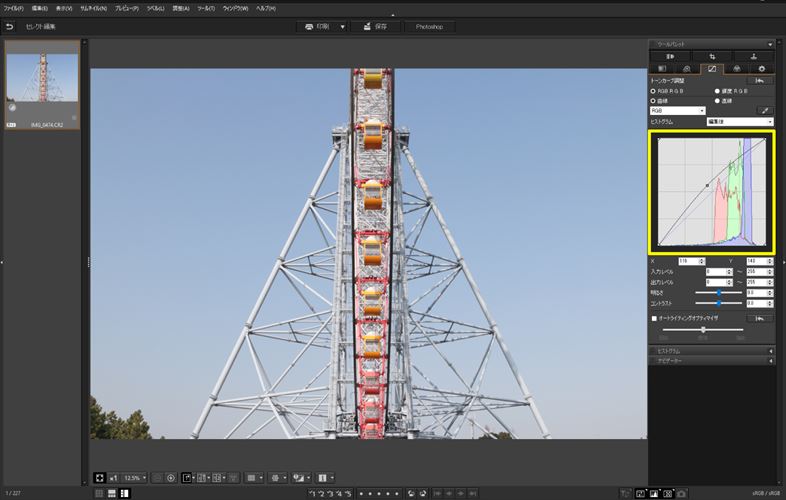
Task: Open the 調整(A) menu
Action: [181, 9]
